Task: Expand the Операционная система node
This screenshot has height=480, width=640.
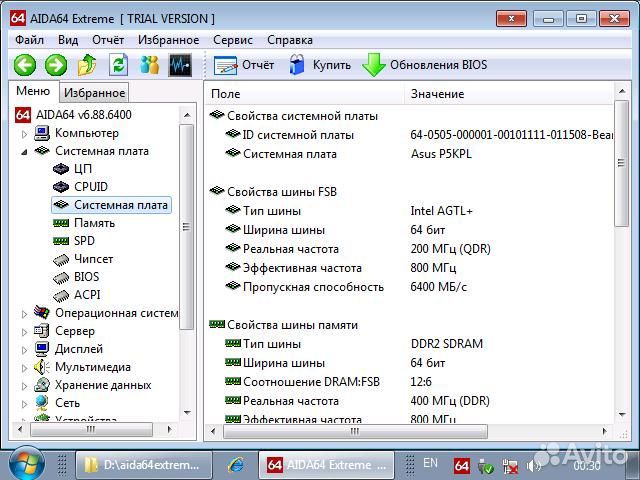Action: click(24, 313)
